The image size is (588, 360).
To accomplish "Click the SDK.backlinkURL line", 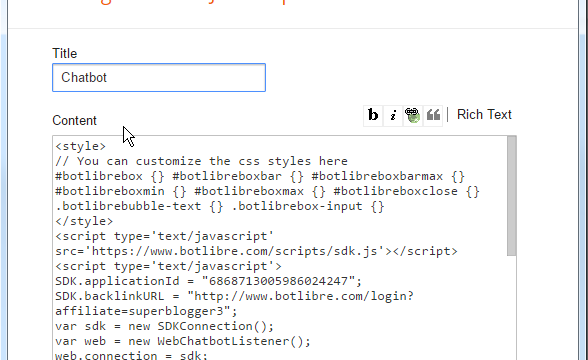I will click(x=234, y=296).
